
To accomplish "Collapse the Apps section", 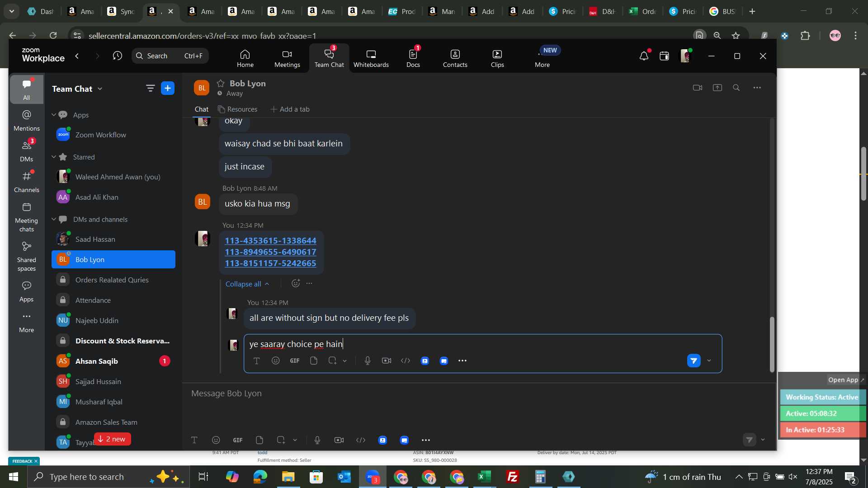I will pyautogui.click(x=54, y=115).
